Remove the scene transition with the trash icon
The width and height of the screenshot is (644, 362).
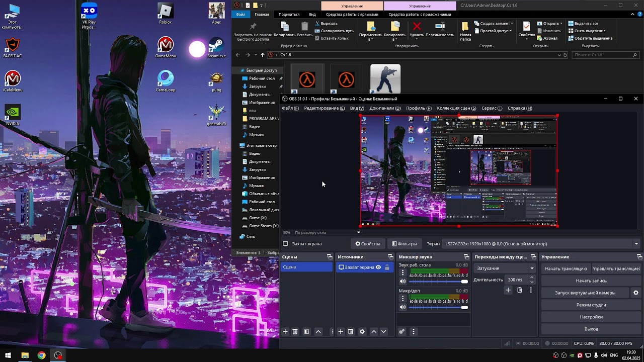tap(520, 290)
